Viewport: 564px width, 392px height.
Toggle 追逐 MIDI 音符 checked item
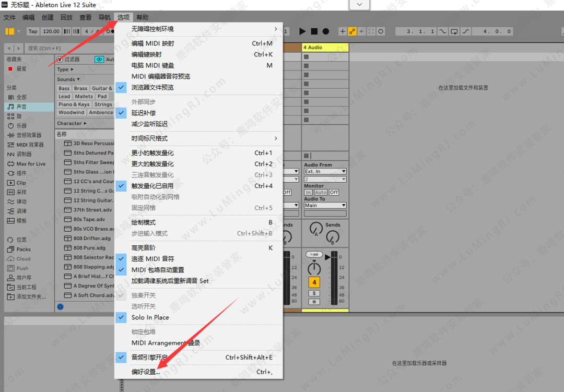click(198, 259)
